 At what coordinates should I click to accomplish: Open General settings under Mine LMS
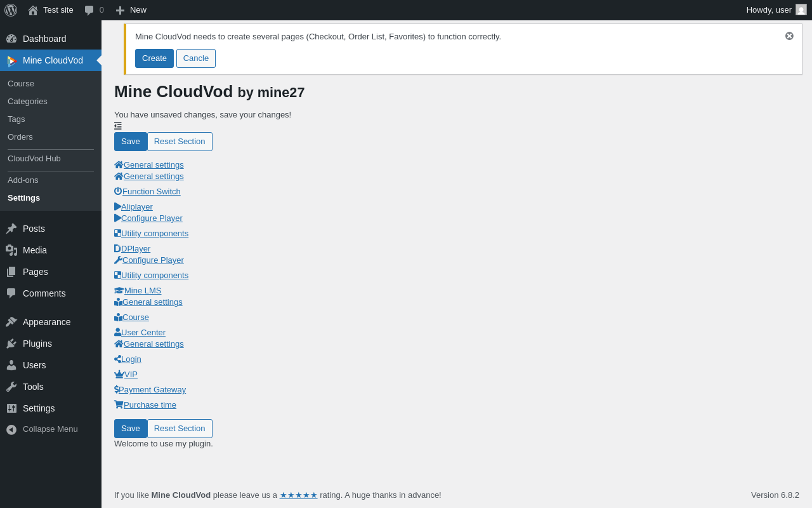point(152,302)
